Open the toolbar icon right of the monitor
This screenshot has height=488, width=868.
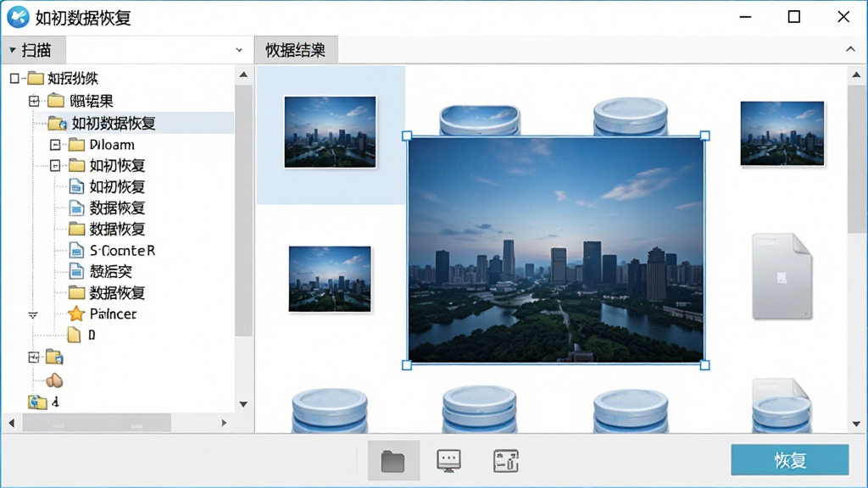(505, 461)
